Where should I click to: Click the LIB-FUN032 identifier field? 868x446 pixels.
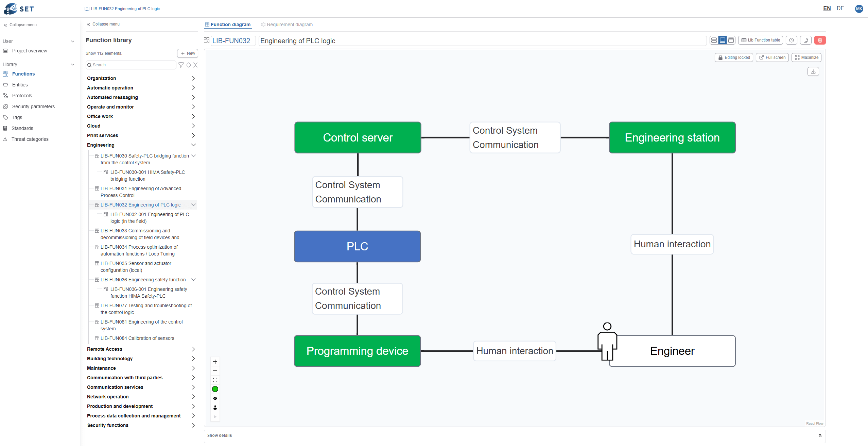coord(233,41)
